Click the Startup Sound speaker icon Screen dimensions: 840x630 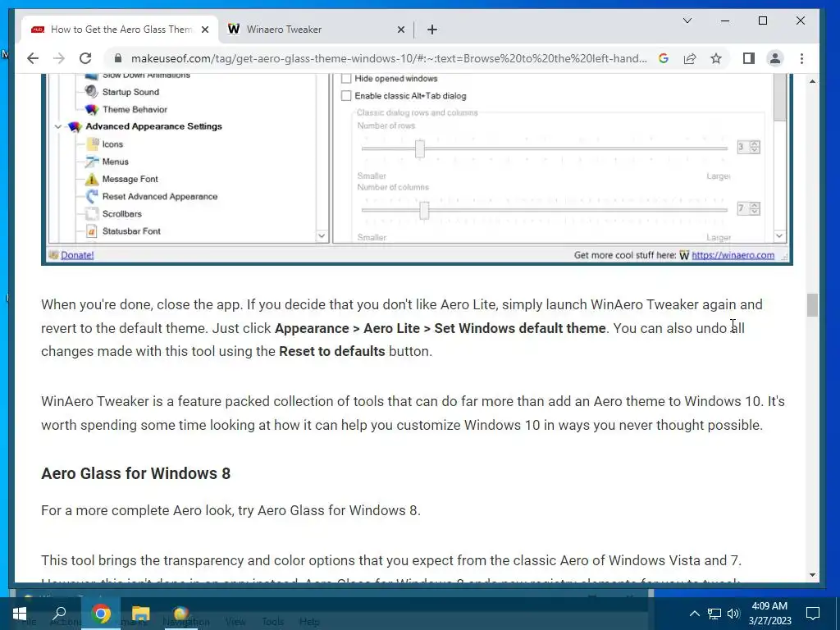pos(92,92)
